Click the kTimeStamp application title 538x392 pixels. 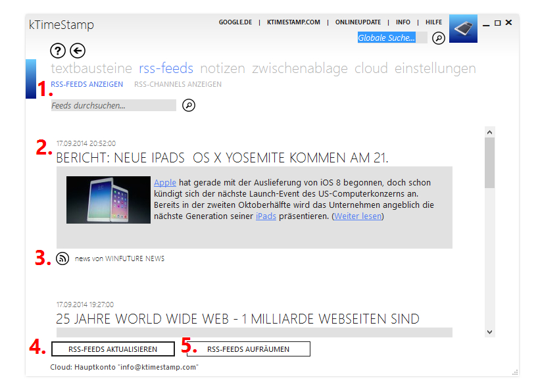(61, 25)
